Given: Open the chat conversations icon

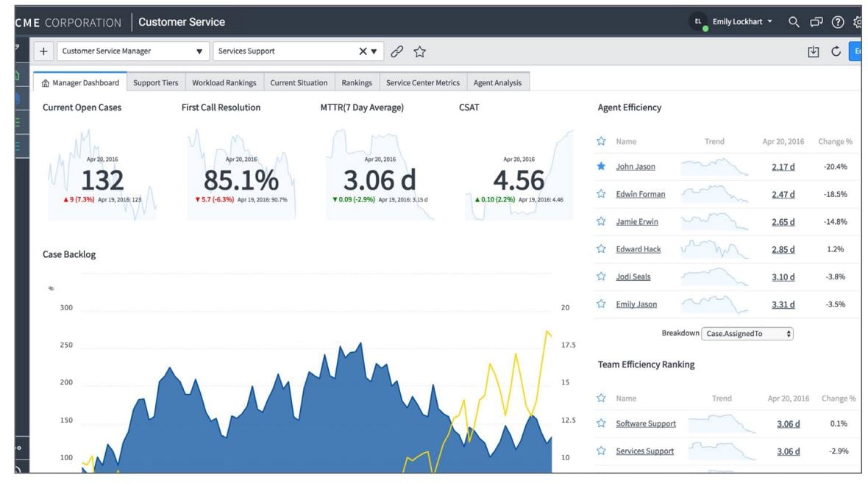Looking at the screenshot, I should pos(816,22).
